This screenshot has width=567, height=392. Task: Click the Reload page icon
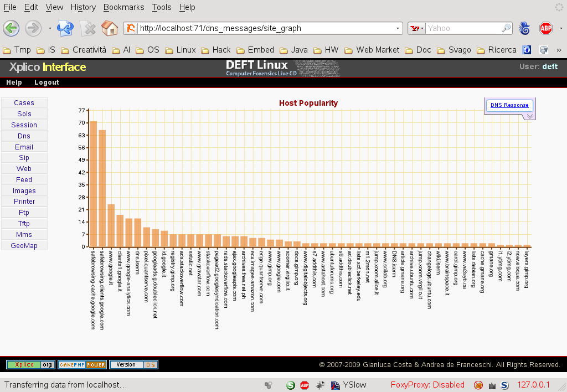tap(65, 28)
